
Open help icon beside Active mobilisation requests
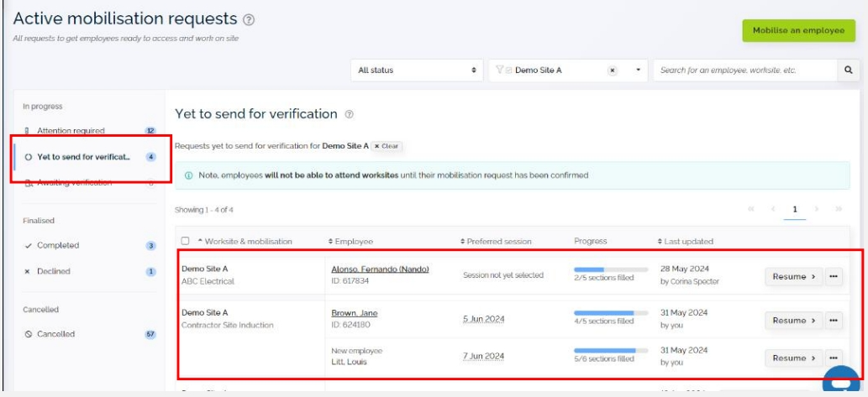(x=249, y=19)
